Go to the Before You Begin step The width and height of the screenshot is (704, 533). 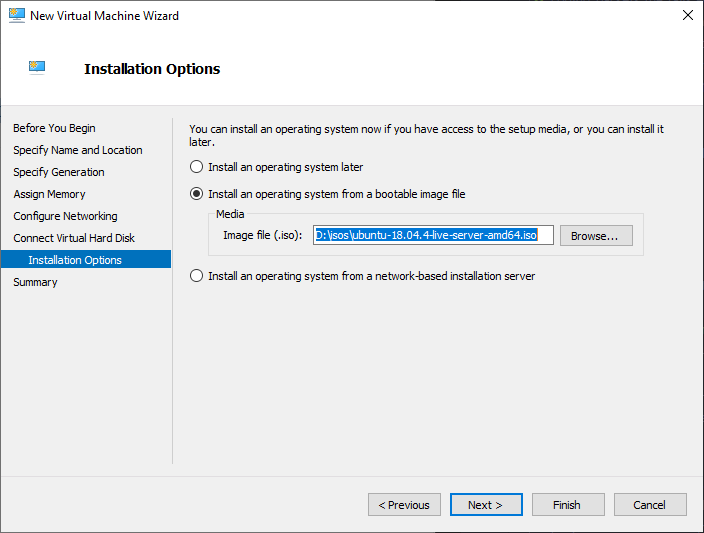click(x=54, y=128)
